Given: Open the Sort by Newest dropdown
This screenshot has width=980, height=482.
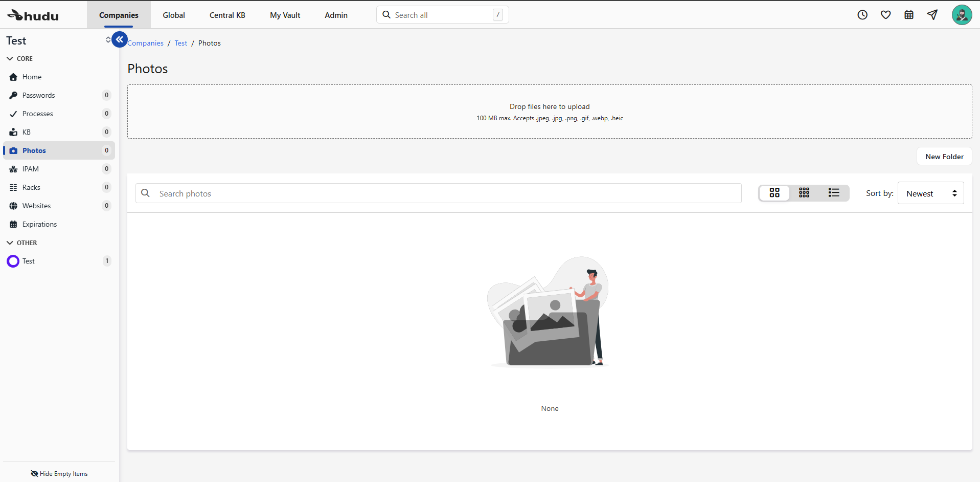Looking at the screenshot, I should coord(931,193).
